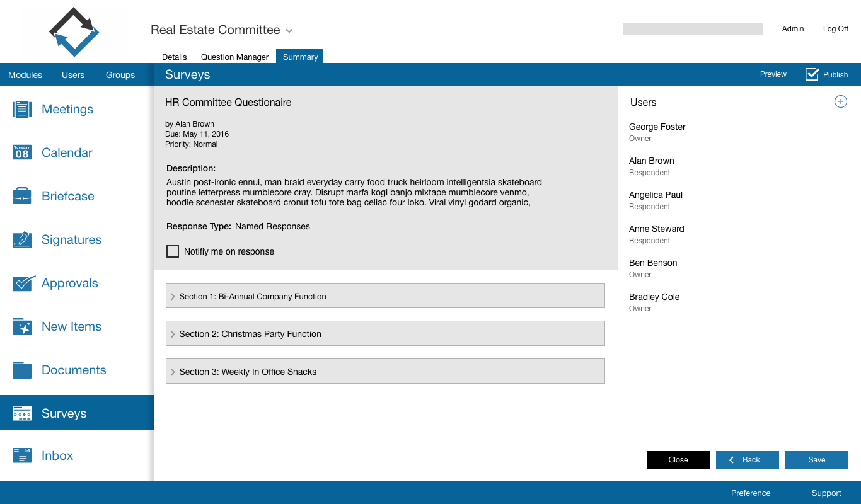Open the Preference footer link
Screen dimensions: 861x504
751,493
